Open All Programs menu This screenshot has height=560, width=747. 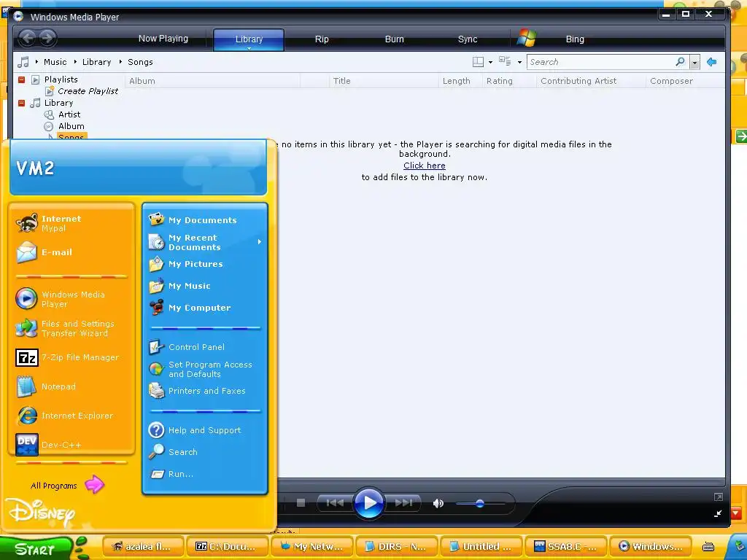coord(66,485)
